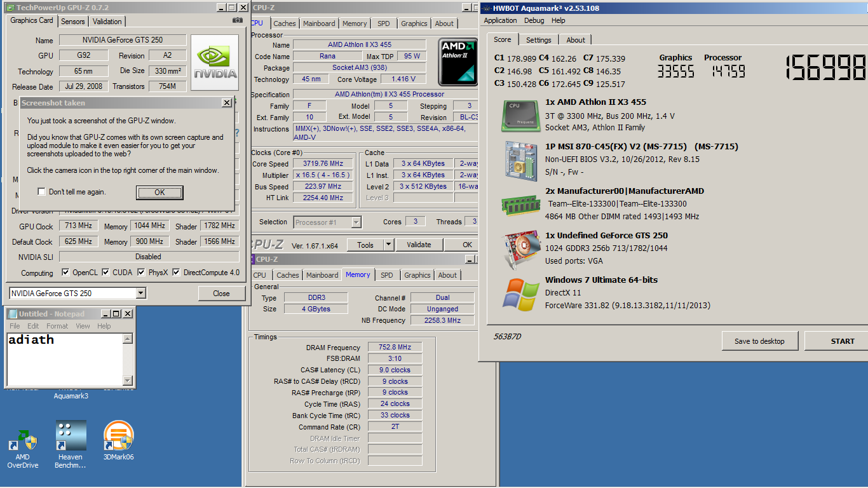Open the File menu in Notepad

pos(15,326)
